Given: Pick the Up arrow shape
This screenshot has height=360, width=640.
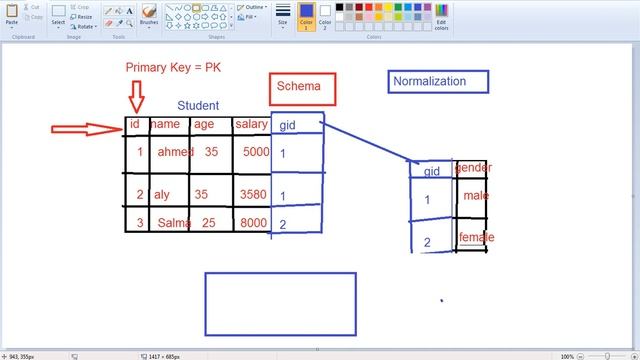Looking at the screenshot, I should click(223, 17).
